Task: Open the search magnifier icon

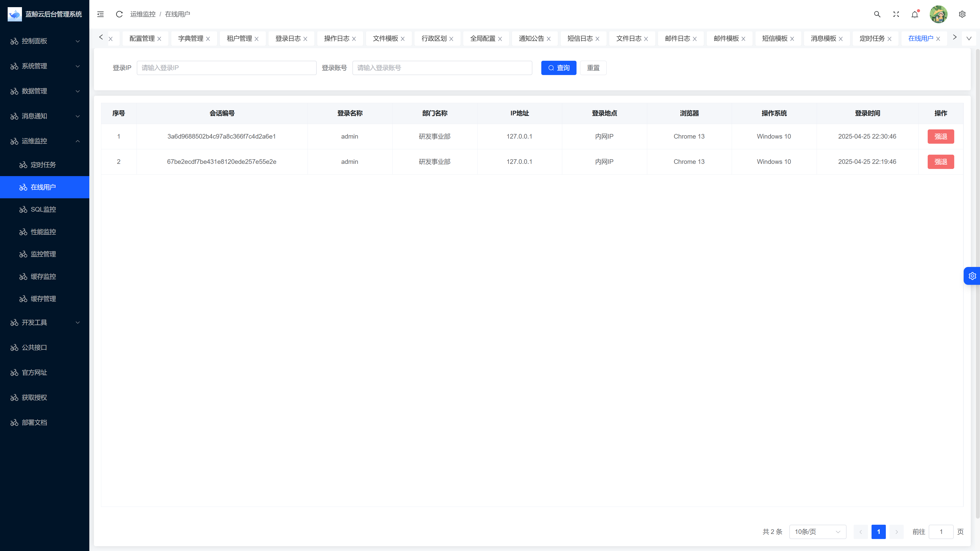Action: (x=877, y=14)
